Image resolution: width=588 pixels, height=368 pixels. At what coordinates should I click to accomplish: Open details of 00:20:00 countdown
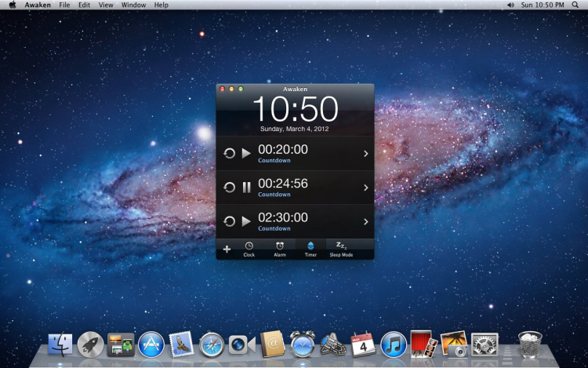(x=366, y=154)
